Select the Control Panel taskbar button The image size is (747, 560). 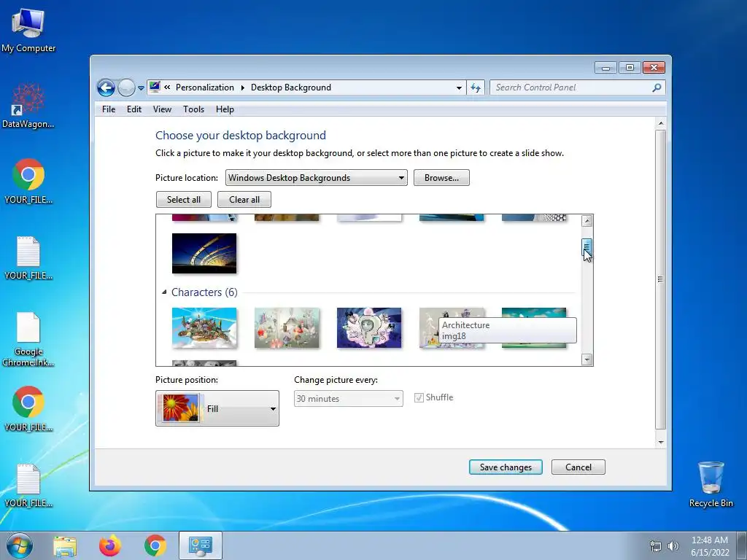[201, 545]
